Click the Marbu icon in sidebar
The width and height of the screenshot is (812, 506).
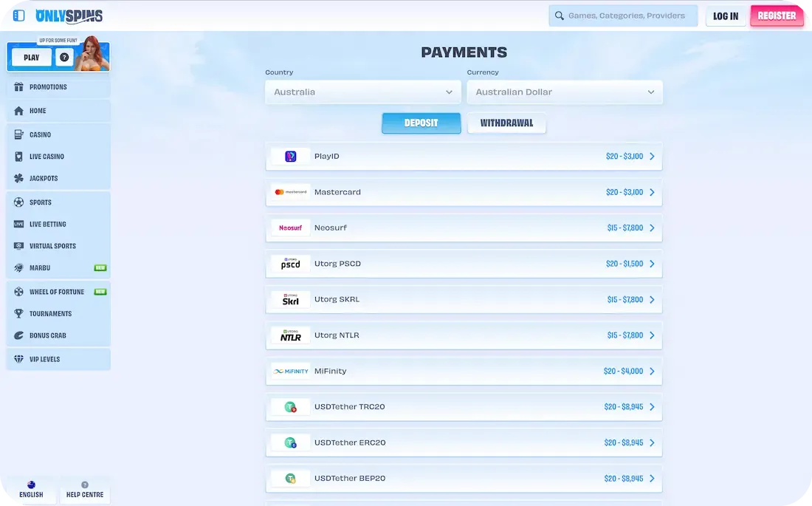click(x=18, y=267)
